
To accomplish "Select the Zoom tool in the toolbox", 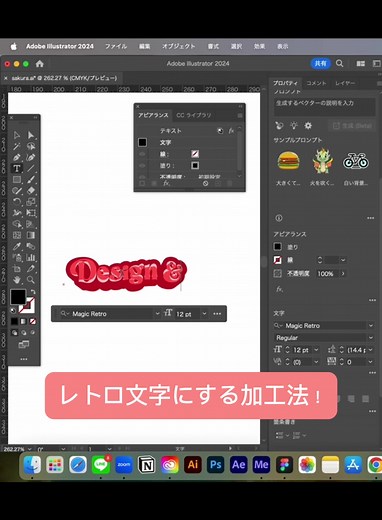I will coord(31,280).
